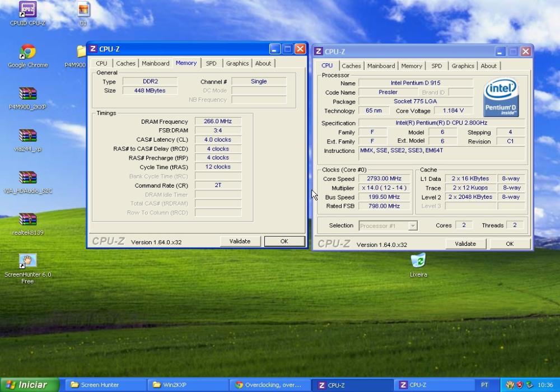This screenshot has height=392, width=560.
Task: Close the Memory CPU-Z window
Action: [x=300, y=49]
